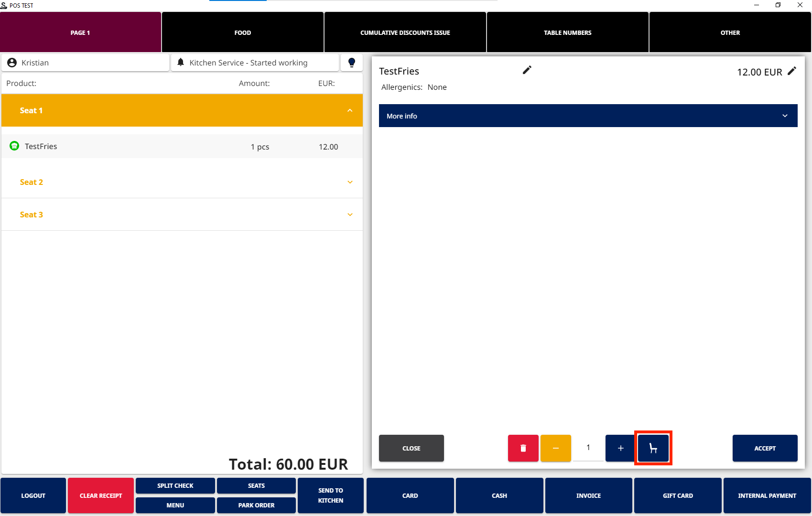This screenshot has height=516, width=812.
Task: Switch to the FOOD tab
Action: point(242,32)
